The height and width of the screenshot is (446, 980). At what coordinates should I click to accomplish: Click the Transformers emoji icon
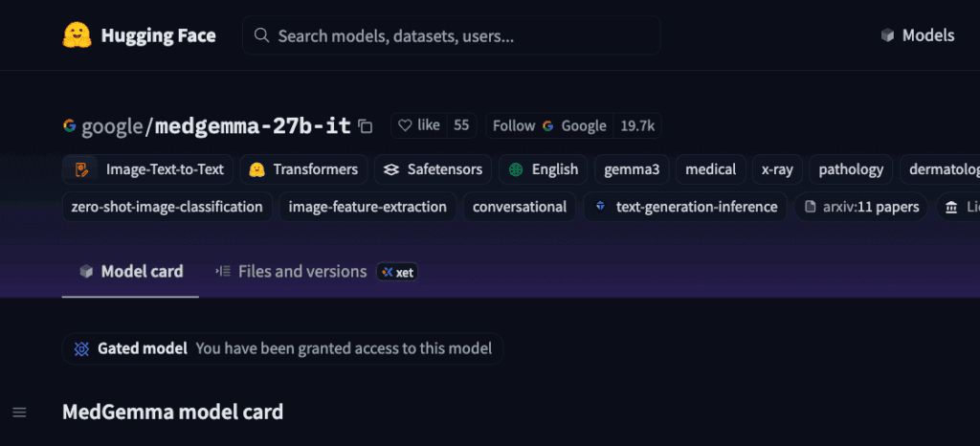coord(256,169)
